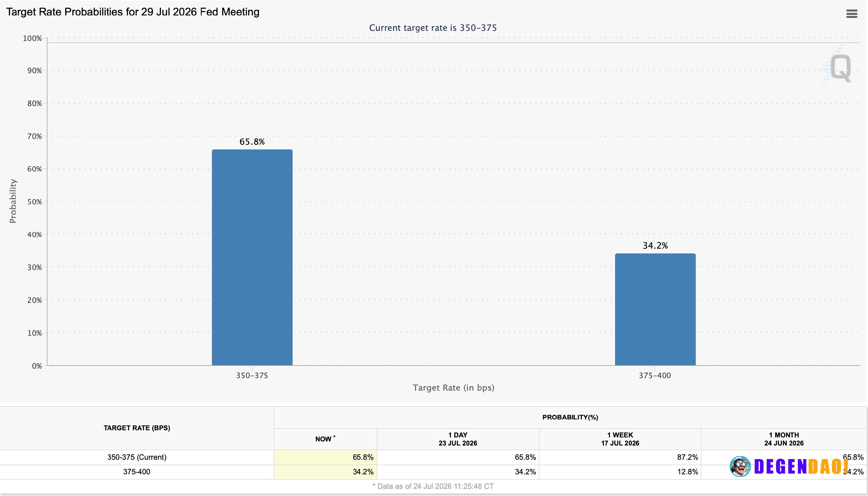Click the chart title for 29 Jul 2026 meeting
The height and width of the screenshot is (496, 868).
133,12
